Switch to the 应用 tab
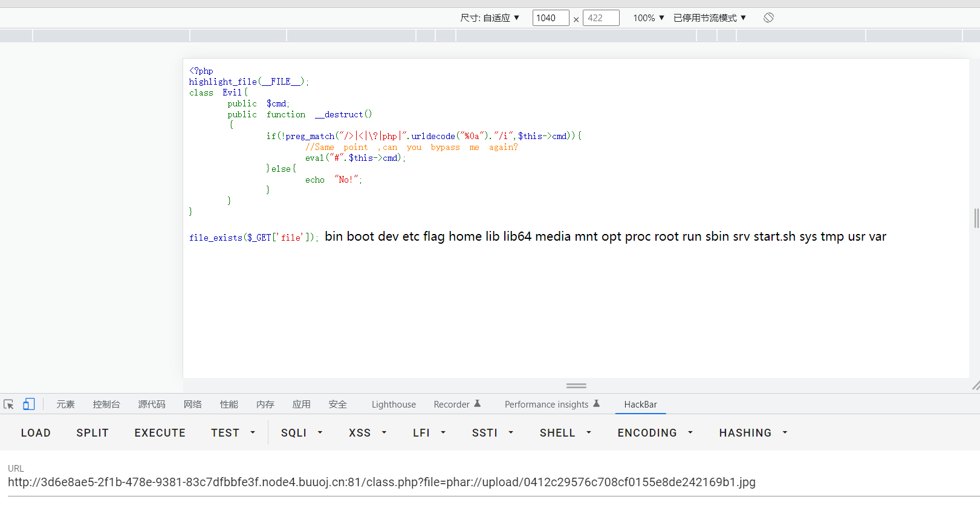980x514 pixels. coord(302,405)
